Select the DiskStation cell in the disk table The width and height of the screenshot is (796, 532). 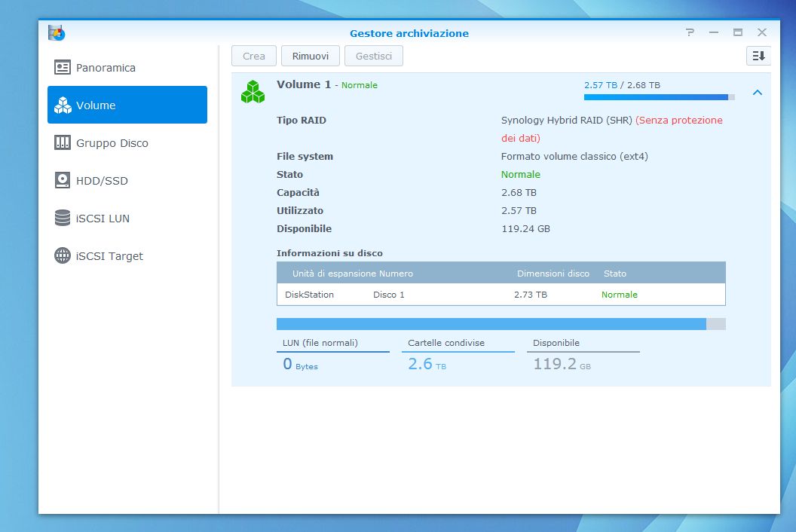[309, 295]
